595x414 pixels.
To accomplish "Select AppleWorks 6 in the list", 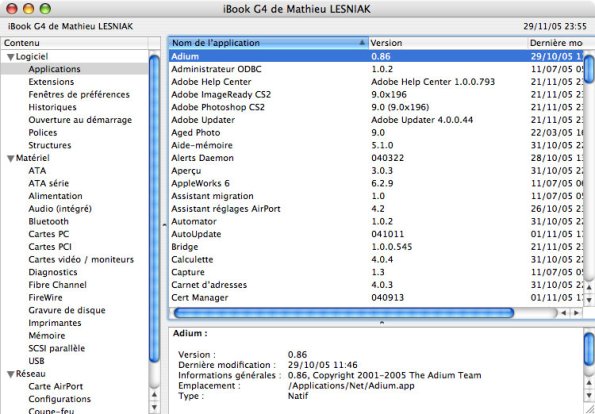I will [376, 183].
